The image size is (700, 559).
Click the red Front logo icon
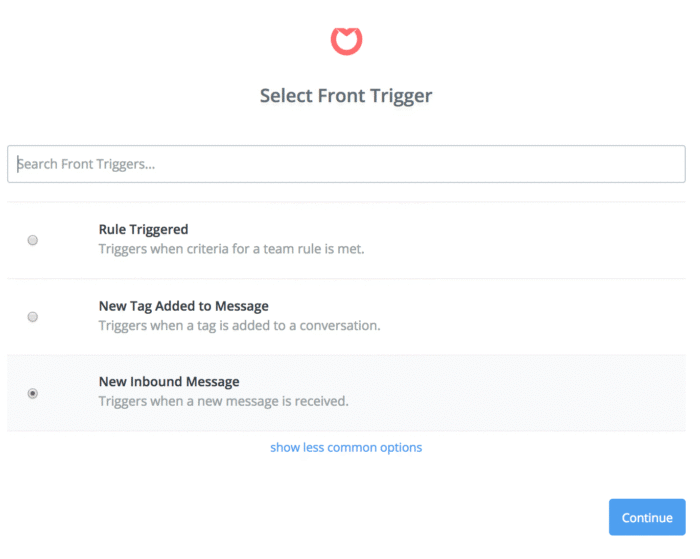click(x=346, y=41)
